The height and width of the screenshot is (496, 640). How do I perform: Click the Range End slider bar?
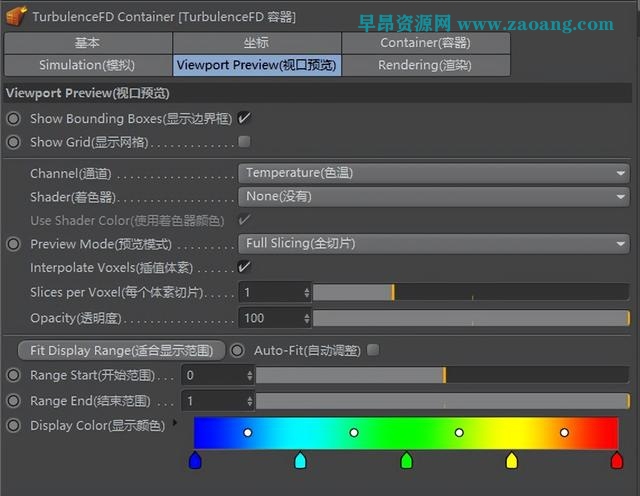point(442,401)
